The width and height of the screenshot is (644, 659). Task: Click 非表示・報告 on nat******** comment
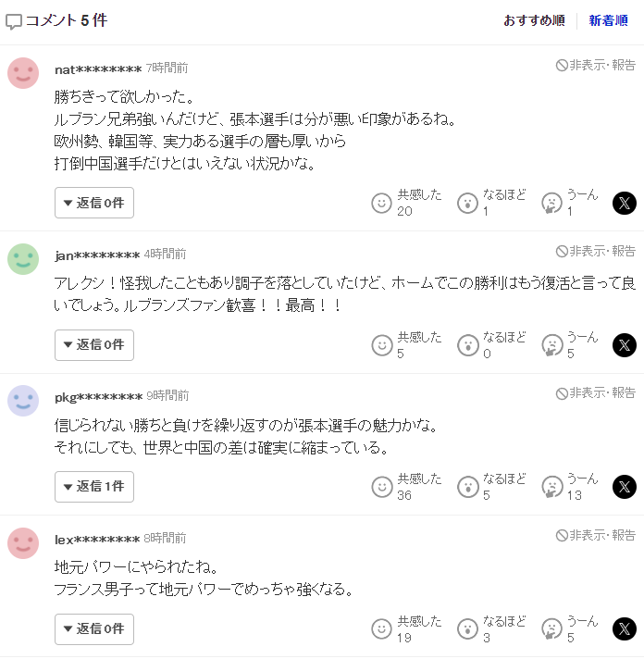tap(595, 65)
